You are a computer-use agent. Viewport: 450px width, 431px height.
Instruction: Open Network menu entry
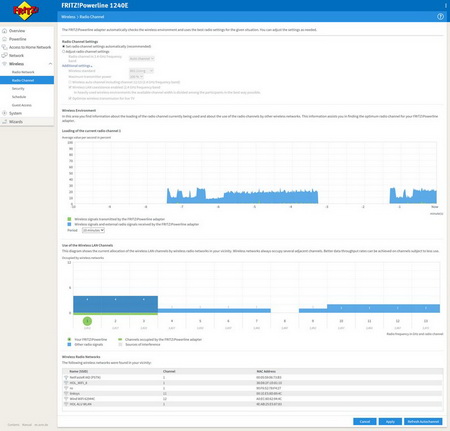pyautogui.click(x=16, y=56)
